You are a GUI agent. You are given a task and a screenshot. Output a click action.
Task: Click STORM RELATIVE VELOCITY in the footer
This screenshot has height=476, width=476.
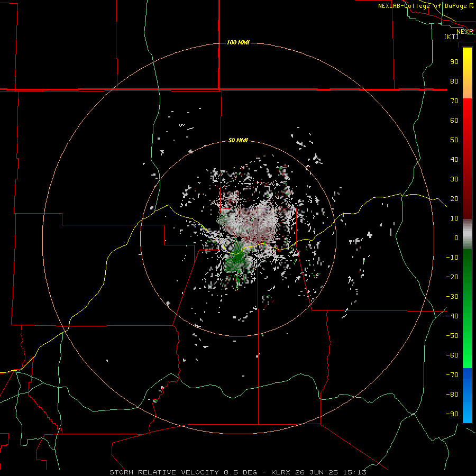(x=164, y=472)
